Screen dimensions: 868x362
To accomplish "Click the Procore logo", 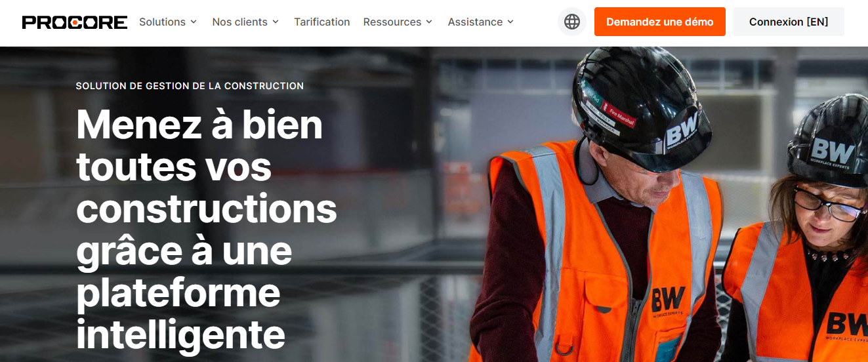I will pyautogui.click(x=75, y=22).
